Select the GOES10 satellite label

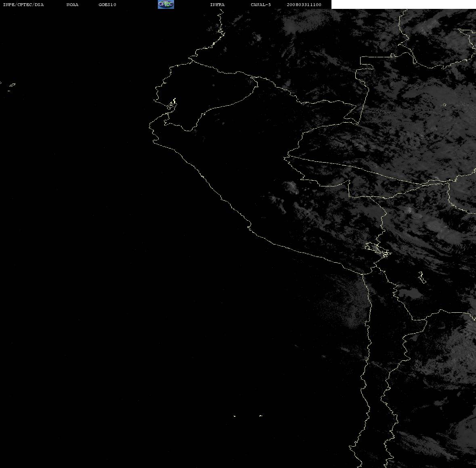[x=107, y=4]
